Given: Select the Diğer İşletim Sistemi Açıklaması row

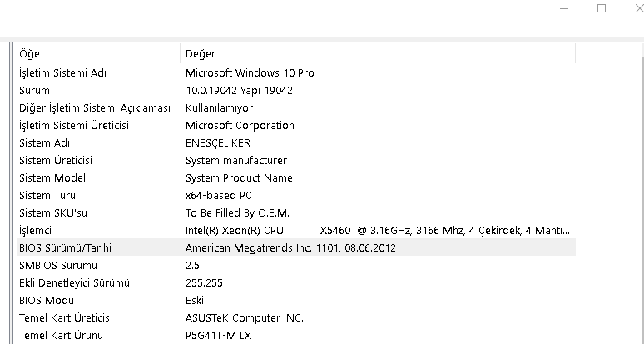Looking at the screenshot, I should point(94,107).
